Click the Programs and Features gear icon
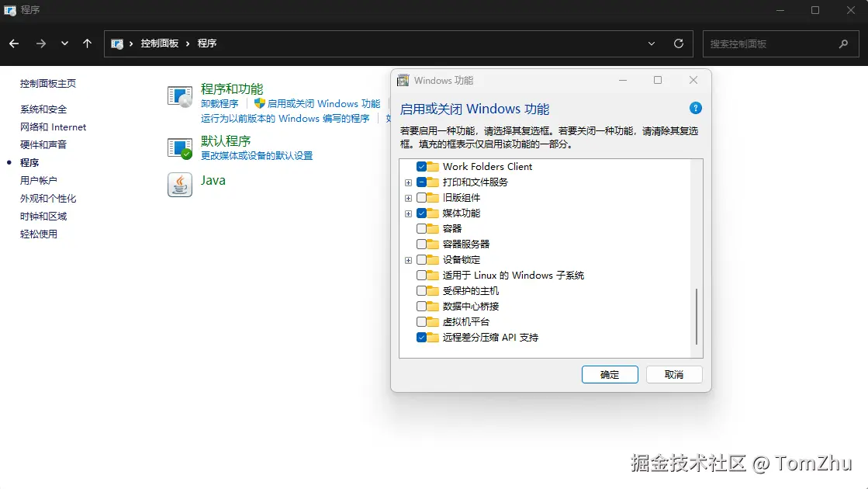The image size is (868, 489). click(x=179, y=95)
